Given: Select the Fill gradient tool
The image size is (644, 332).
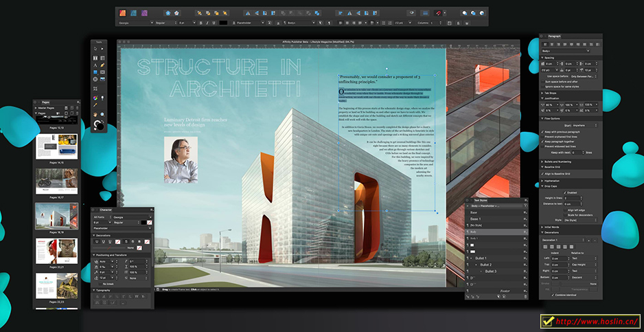Looking at the screenshot, I should coord(95,98).
